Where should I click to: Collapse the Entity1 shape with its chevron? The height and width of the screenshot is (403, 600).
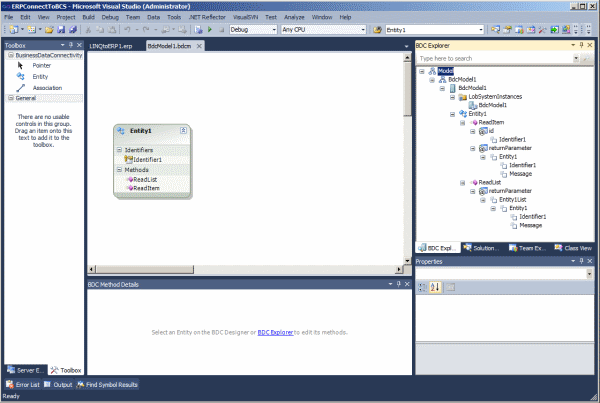point(183,131)
